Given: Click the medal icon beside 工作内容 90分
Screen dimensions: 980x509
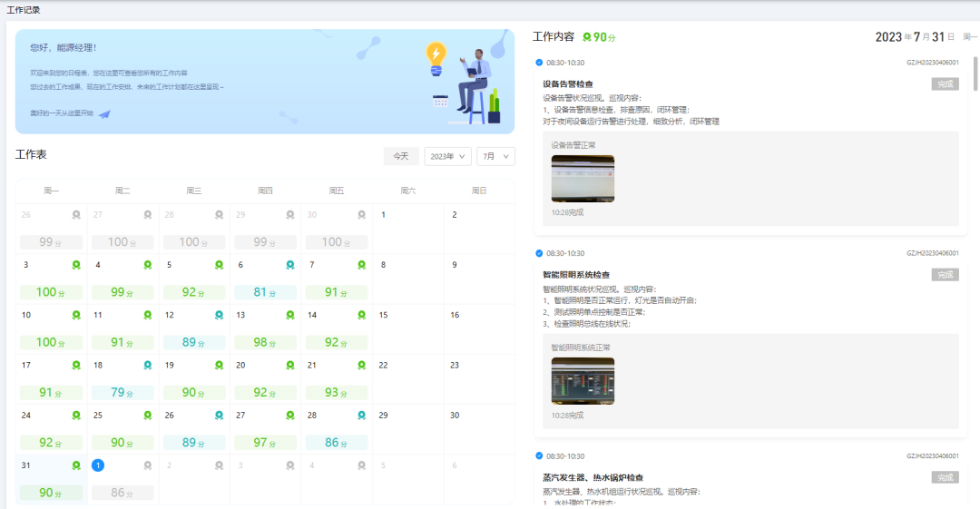Looking at the screenshot, I should coord(587,37).
